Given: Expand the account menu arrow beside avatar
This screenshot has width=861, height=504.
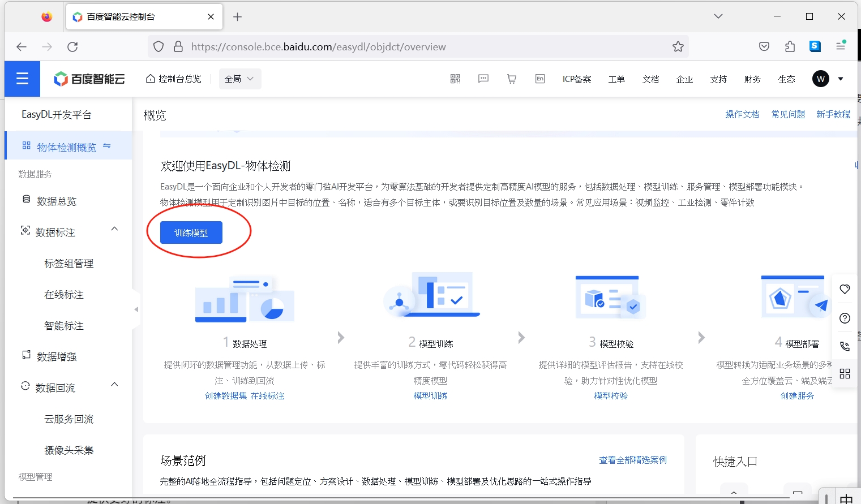Looking at the screenshot, I should point(841,79).
